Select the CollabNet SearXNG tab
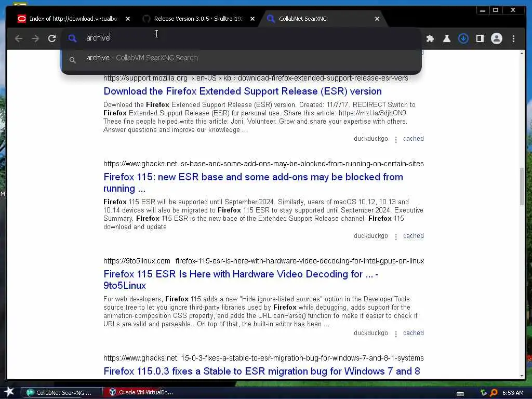The width and height of the screenshot is (532, 399). [x=323, y=19]
